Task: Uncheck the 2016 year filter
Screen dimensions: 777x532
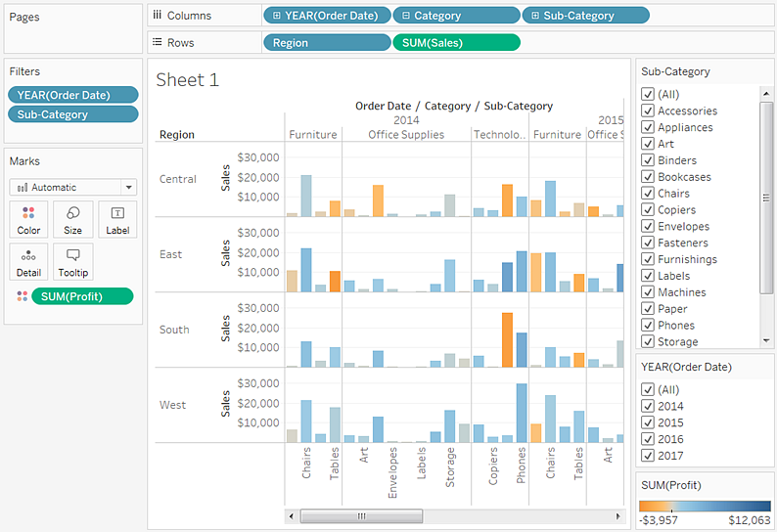Action: pos(647,439)
